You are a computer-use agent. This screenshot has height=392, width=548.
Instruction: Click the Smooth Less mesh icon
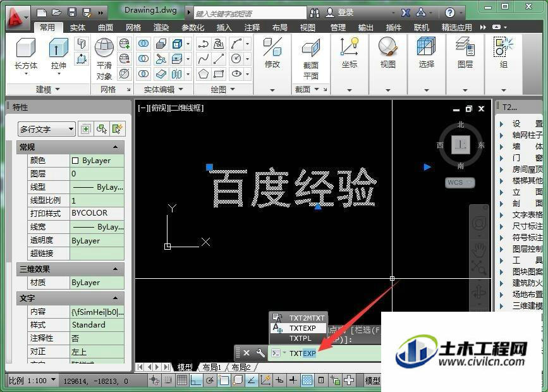[x=125, y=58]
